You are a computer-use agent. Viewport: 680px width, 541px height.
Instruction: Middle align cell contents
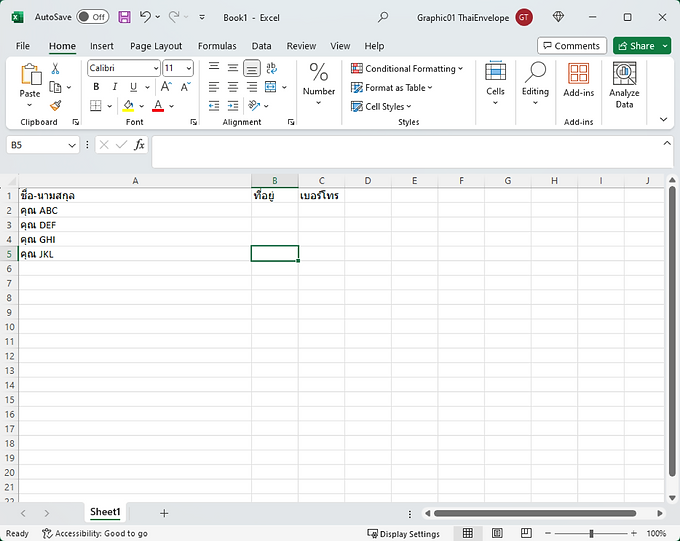[x=233, y=68]
